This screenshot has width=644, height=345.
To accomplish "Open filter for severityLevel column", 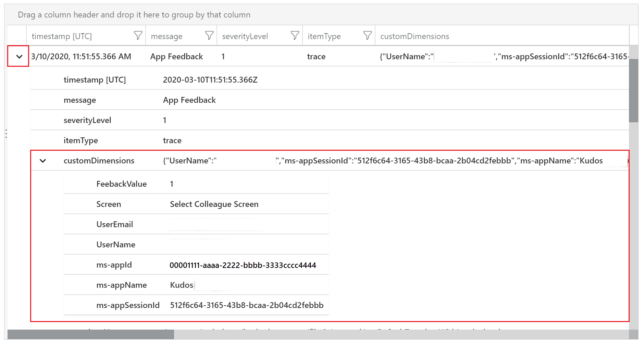I will click(x=295, y=36).
